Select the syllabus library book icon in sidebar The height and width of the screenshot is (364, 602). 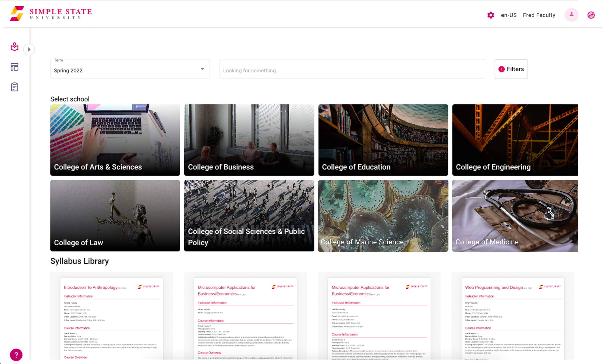[x=14, y=47]
